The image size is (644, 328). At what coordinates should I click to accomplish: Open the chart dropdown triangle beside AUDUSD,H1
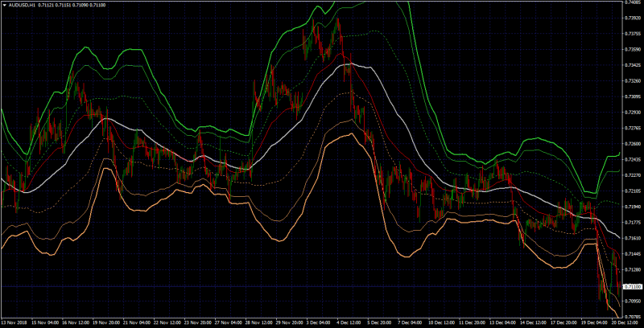(4, 5)
